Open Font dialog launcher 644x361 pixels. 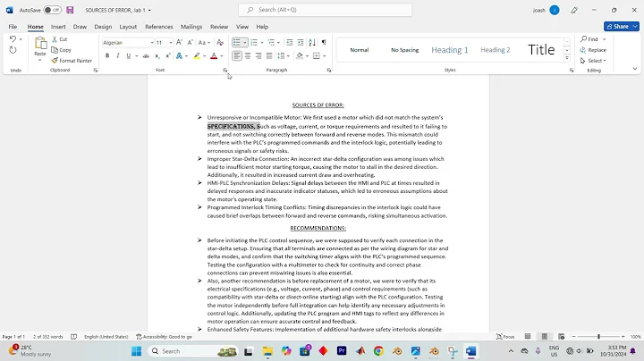225,71
